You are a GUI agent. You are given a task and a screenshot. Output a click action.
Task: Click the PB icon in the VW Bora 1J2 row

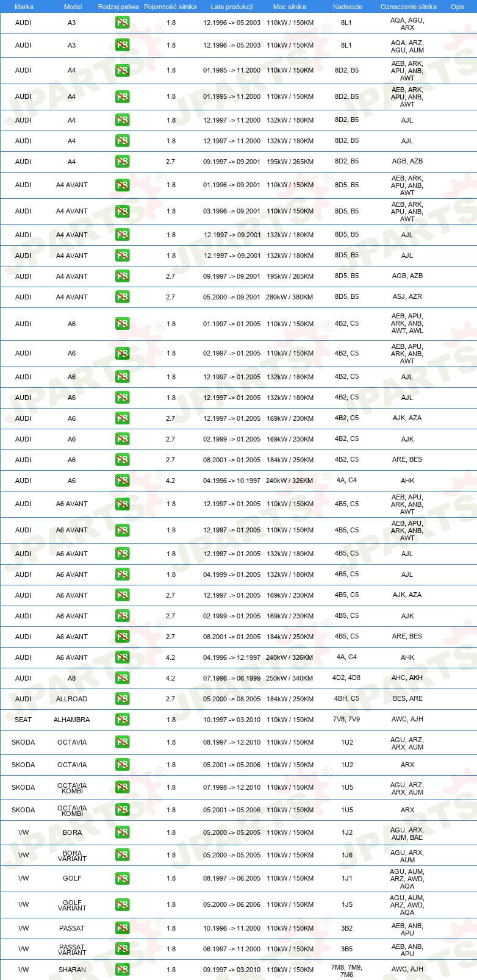click(x=123, y=832)
